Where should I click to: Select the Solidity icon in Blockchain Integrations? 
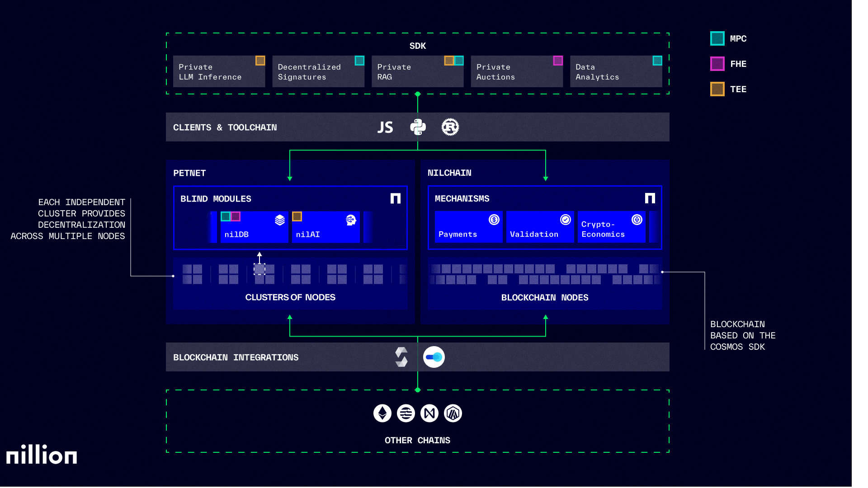(x=401, y=357)
